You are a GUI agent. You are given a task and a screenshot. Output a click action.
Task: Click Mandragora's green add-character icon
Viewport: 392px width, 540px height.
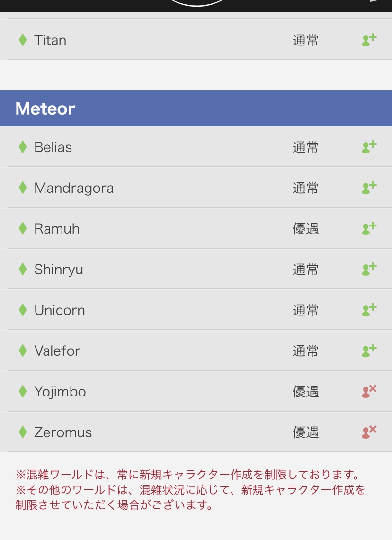click(x=369, y=188)
